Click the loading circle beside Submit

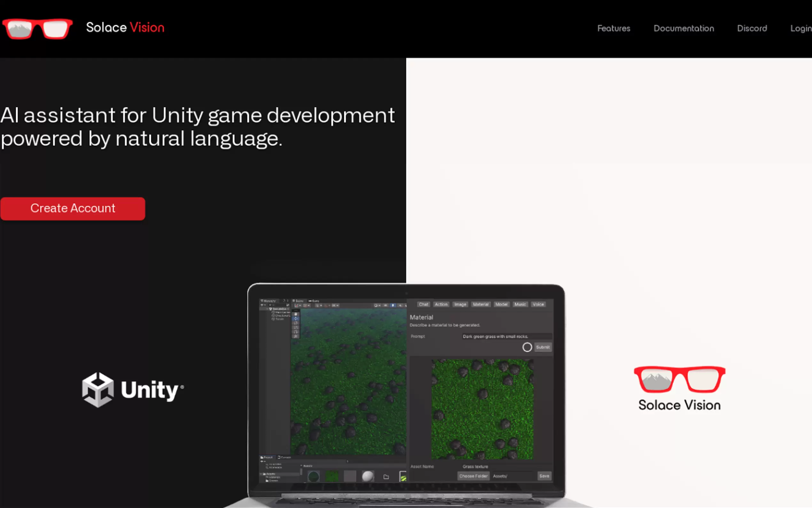point(527,347)
